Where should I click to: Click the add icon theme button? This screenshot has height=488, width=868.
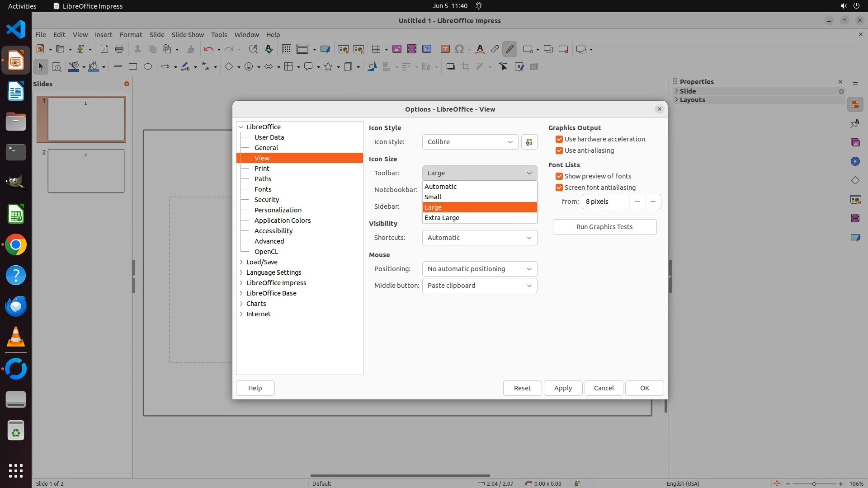(529, 142)
